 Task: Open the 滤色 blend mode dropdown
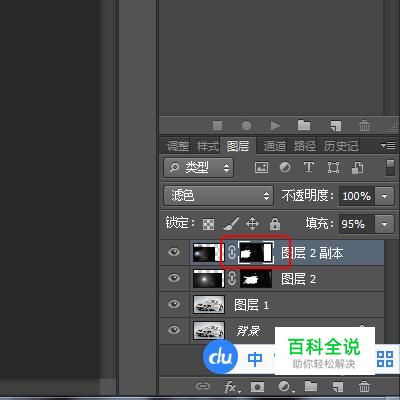tap(218, 195)
